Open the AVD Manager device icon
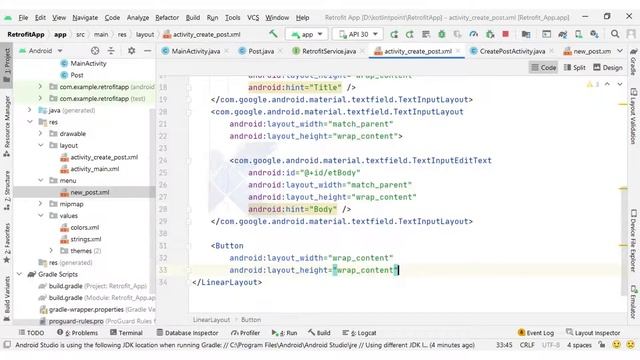640x360 pixels. (x=578, y=34)
